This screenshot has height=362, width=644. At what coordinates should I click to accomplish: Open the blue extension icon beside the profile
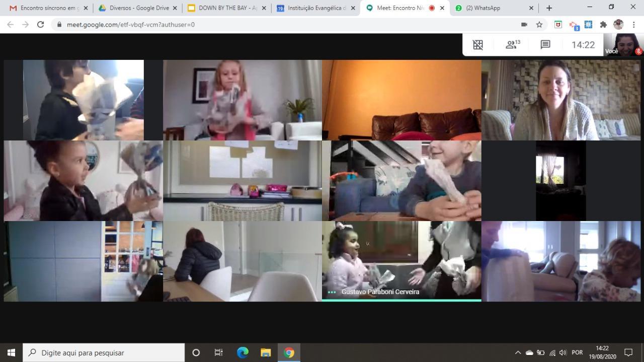pyautogui.click(x=588, y=24)
